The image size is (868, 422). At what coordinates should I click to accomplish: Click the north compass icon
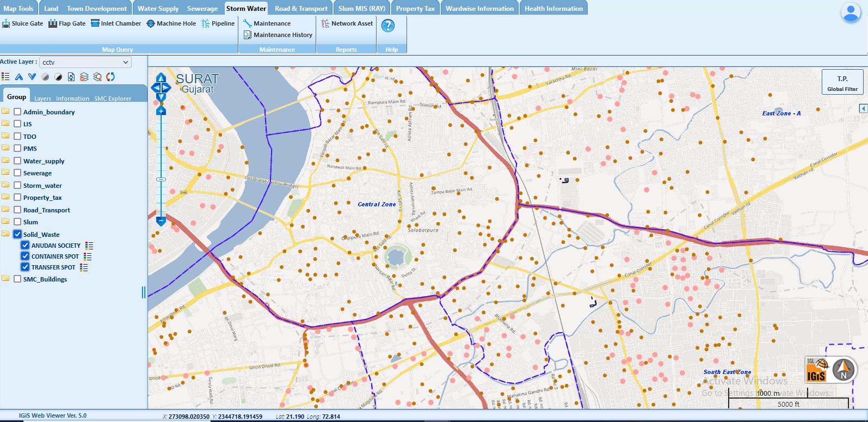(x=844, y=370)
